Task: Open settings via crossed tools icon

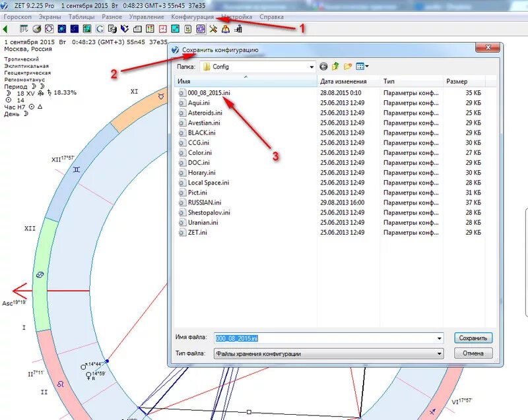Action: (213, 29)
